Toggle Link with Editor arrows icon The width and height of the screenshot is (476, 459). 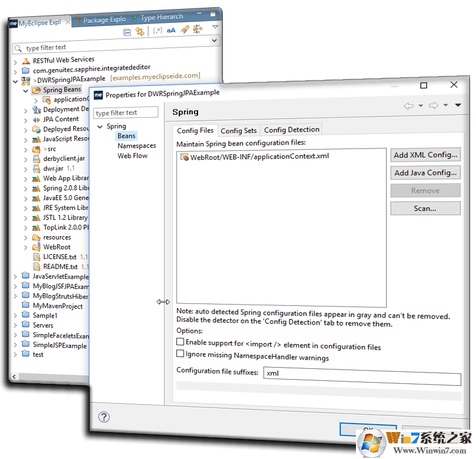pyautogui.click(x=140, y=31)
